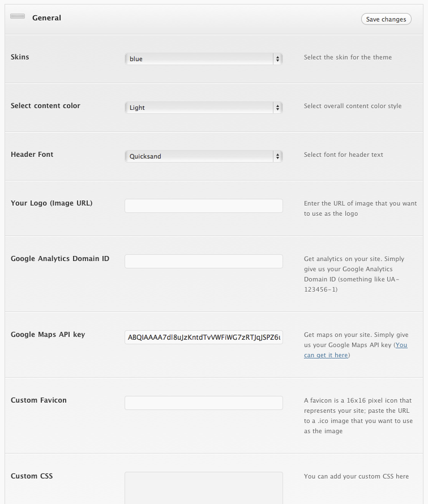Click the Select content color label

click(45, 106)
